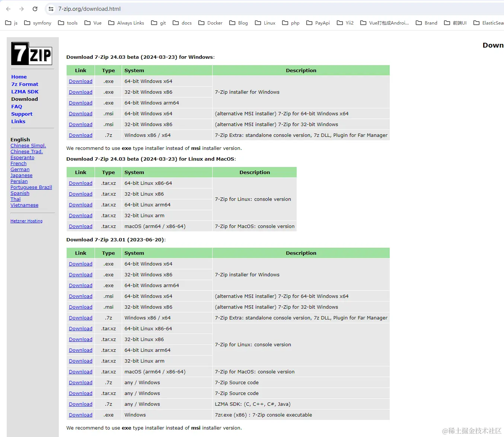Download 23.01 7-Zip Source code .7z

tap(80, 382)
